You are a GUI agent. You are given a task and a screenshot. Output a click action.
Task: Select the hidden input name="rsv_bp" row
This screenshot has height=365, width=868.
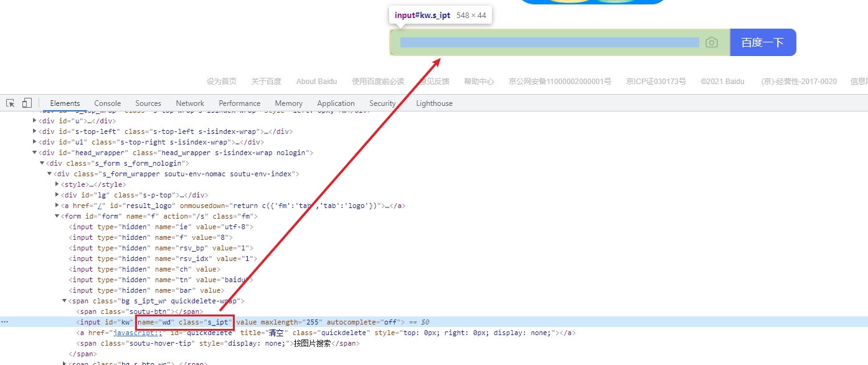click(x=161, y=248)
